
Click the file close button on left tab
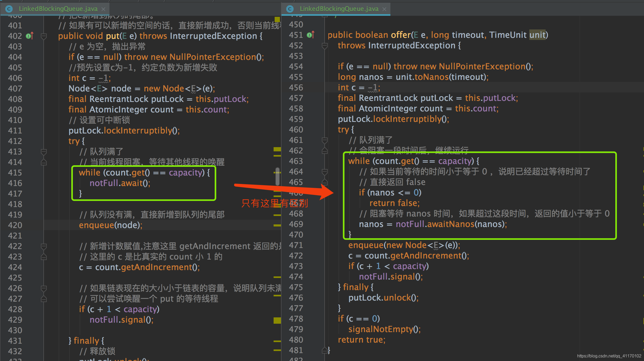[103, 6]
